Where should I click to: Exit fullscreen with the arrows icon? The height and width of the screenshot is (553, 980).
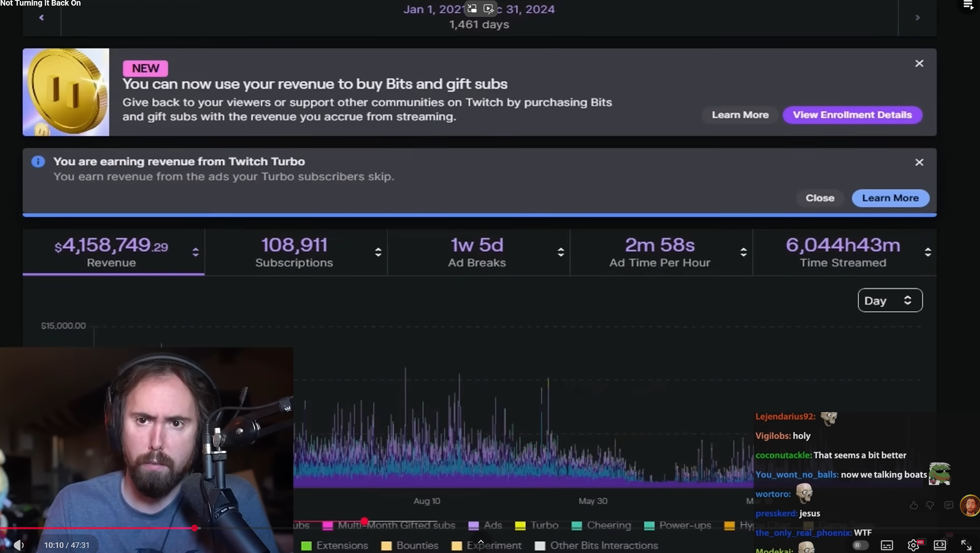click(x=966, y=545)
